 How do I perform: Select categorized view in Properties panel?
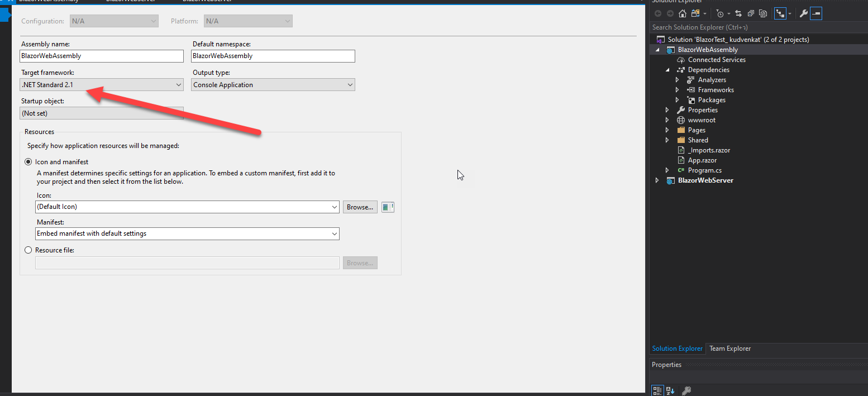pyautogui.click(x=657, y=390)
